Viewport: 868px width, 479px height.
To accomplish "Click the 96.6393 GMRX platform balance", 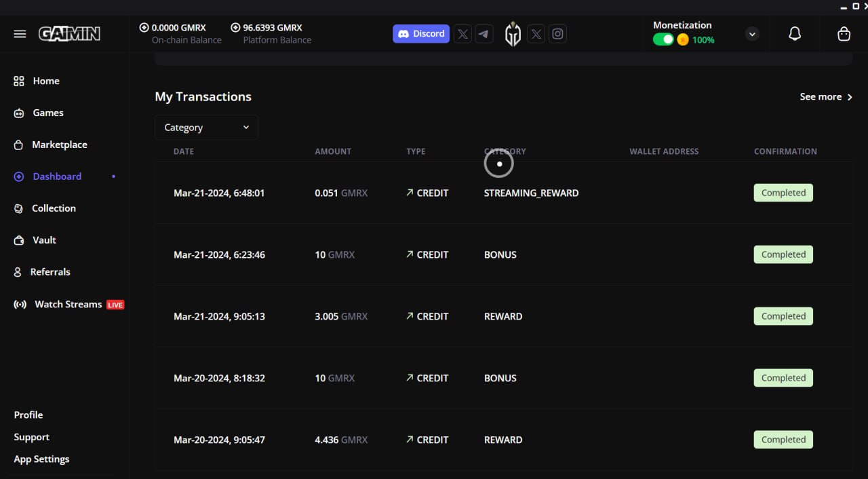I will coord(273,28).
